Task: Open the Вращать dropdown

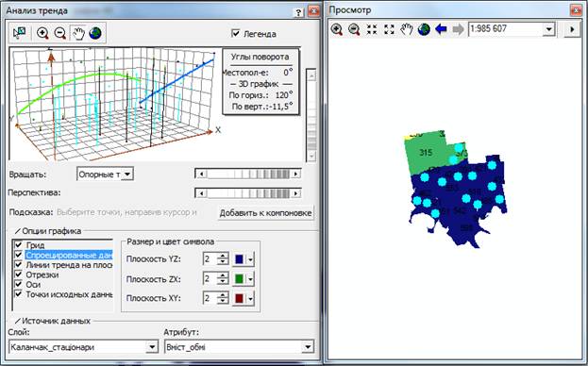Action: click(x=127, y=175)
